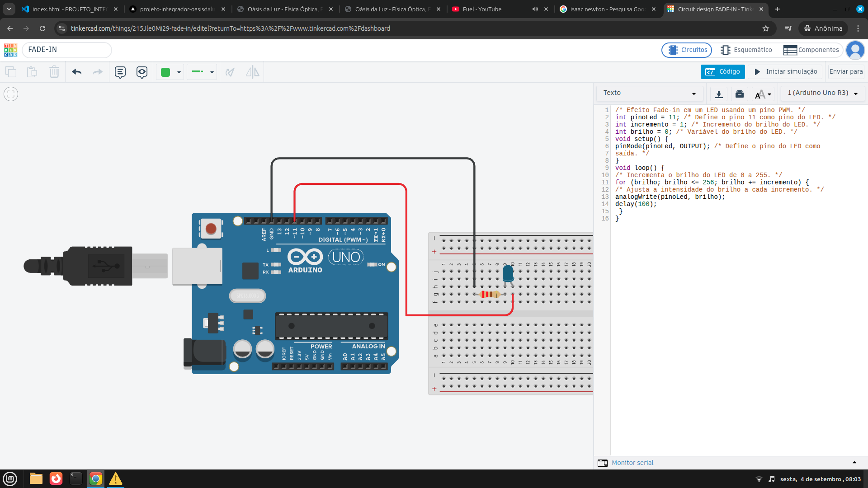The height and width of the screenshot is (488, 868).
Task: Open the notes tool
Action: point(120,72)
